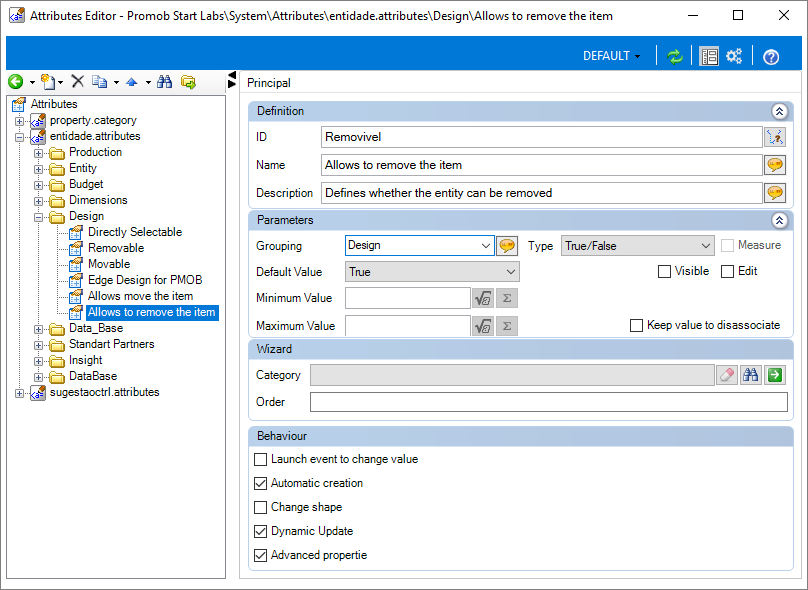Select the Insight folder
Screen dimensions: 808x590
click(86, 360)
